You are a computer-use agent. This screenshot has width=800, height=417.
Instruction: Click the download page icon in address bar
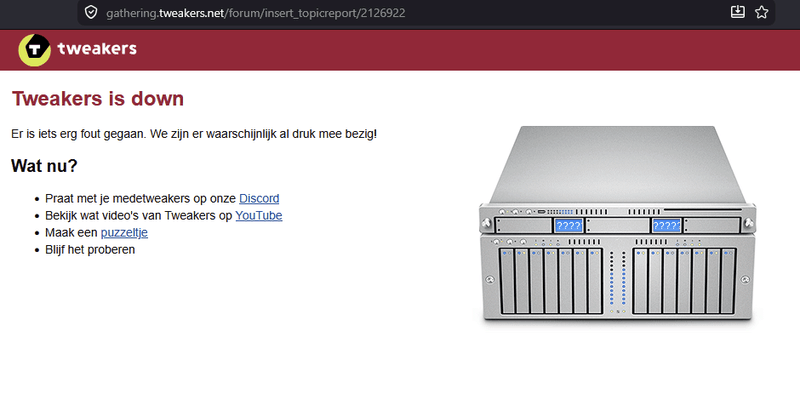[738, 12]
